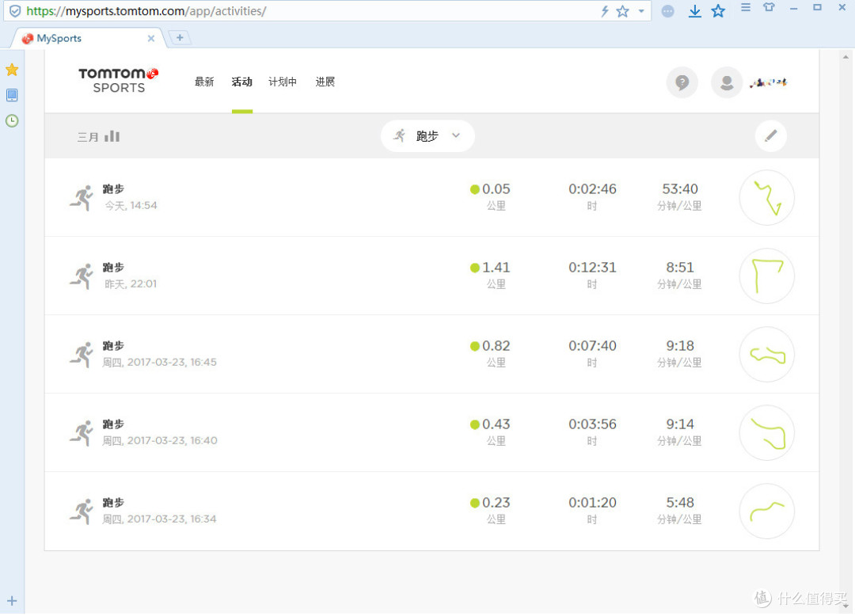Open the history clock icon in the sidebar
This screenshot has height=616, width=855.
(11, 120)
